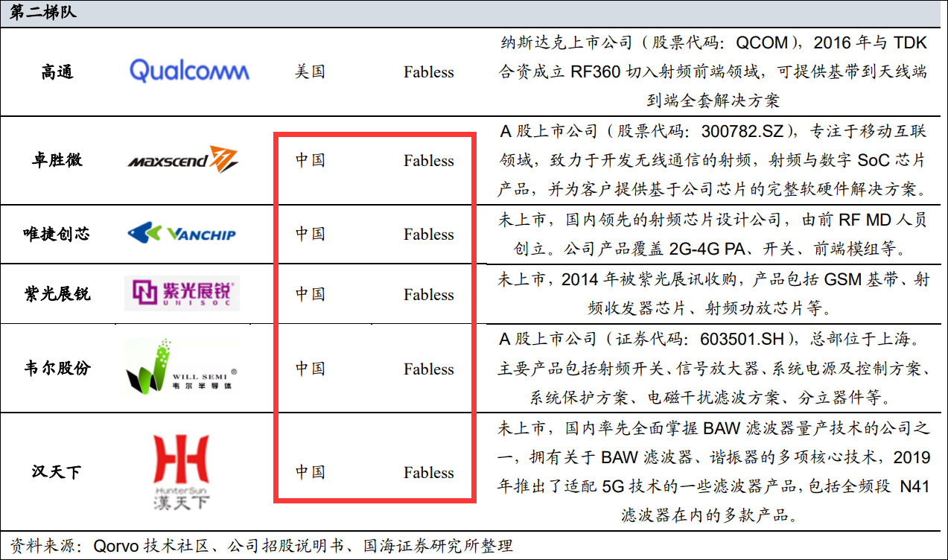Click the description with stock code 300782.SZ
This screenshot has height=560, width=948.
tap(713, 160)
